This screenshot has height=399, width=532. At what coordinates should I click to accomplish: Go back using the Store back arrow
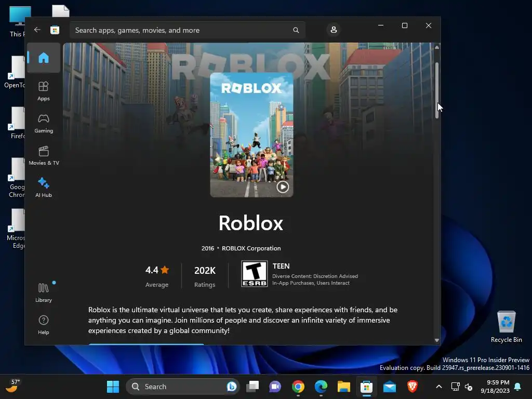tap(37, 30)
